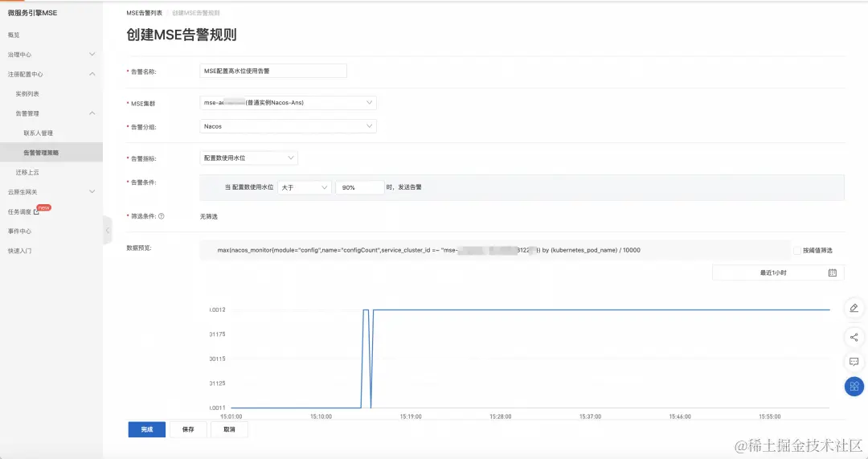
Task: Collapse the 告警管理 submenu chevron
Action: pos(92,113)
